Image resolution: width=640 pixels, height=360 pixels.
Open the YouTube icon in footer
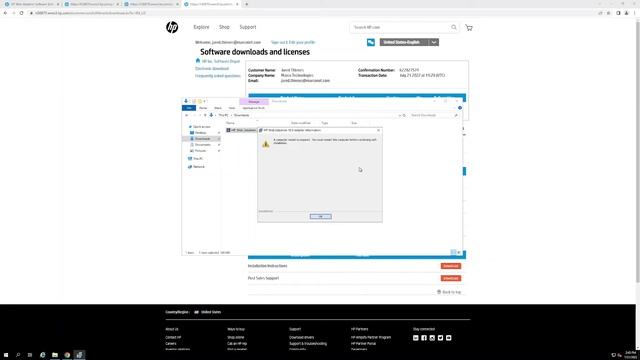coord(448,338)
